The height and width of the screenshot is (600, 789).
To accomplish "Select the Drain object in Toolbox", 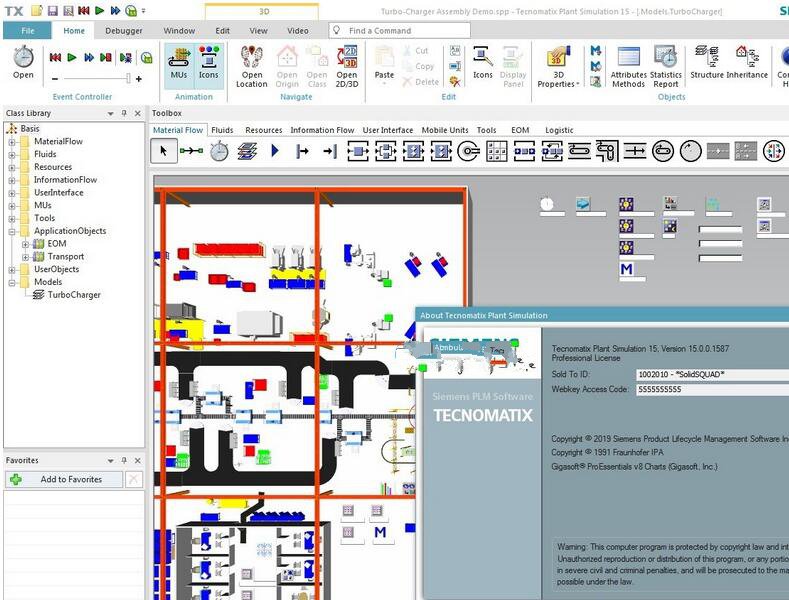I will click(x=330, y=151).
